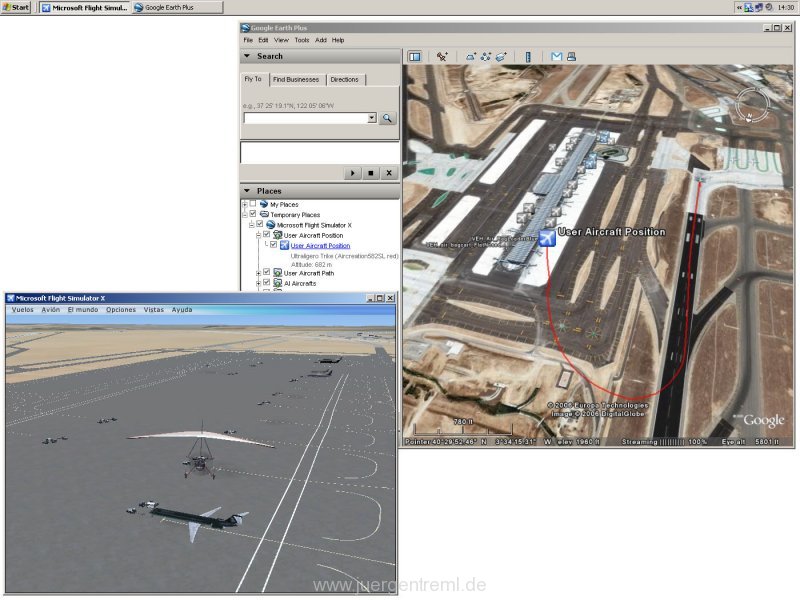Open the Fly To search history dropdown

click(372, 118)
